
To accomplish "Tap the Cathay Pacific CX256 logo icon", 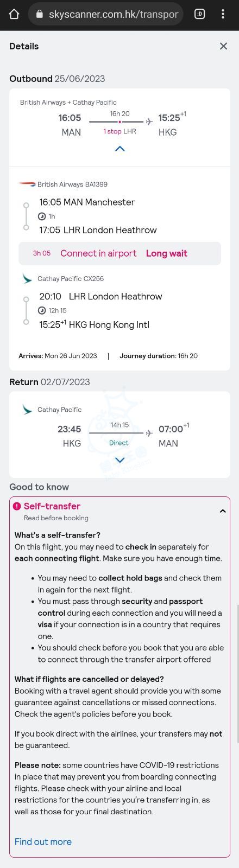I will [x=27, y=279].
